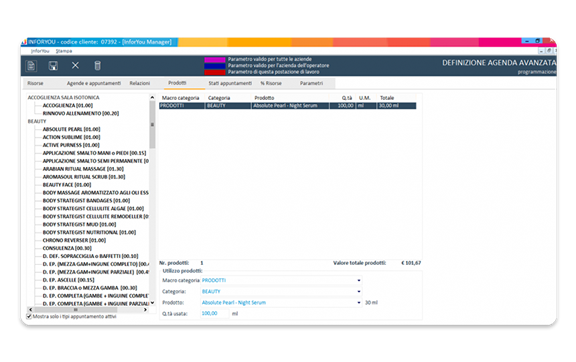Screen dimensions: 576x362
Task: Select APPLICAZIONE SMALTO MANI o PIEDI item
Action: point(94,153)
